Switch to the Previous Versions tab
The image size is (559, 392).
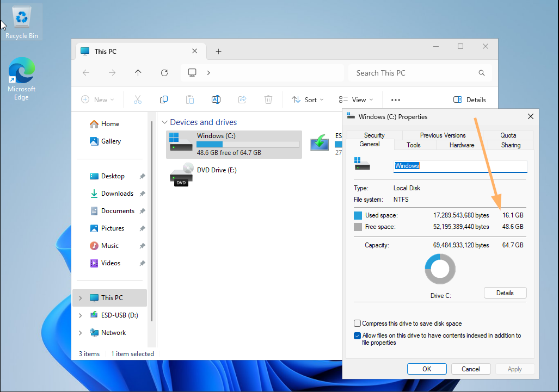(443, 135)
